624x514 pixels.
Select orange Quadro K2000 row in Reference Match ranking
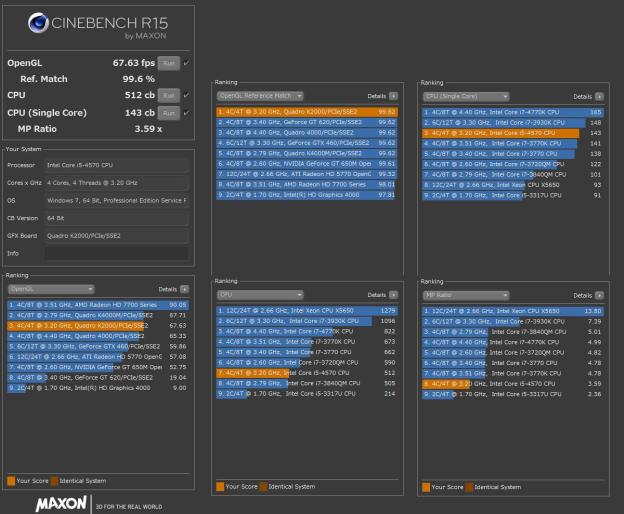[x=307, y=112]
